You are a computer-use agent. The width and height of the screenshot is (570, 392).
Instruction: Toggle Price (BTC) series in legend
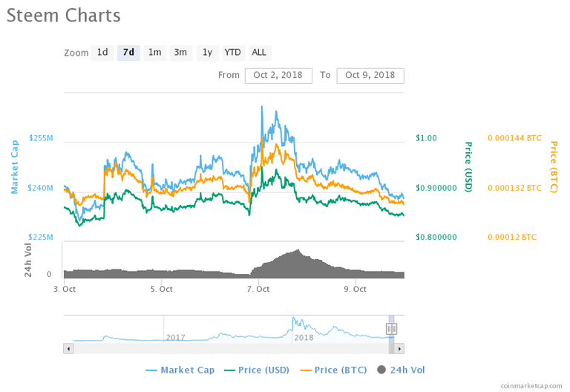[333, 370]
